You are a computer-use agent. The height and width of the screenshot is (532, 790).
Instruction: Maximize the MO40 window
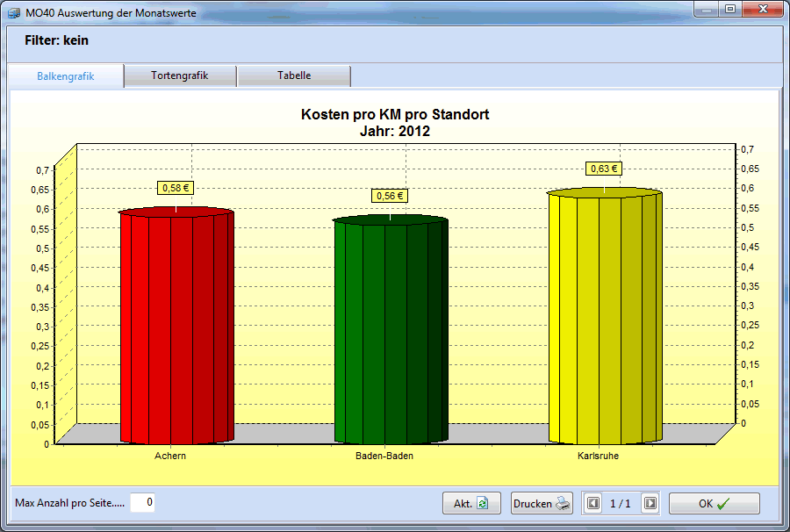[x=730, y=9]
